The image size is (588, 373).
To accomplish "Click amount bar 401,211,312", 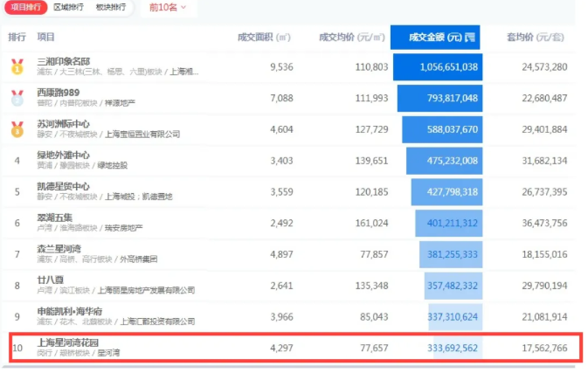I will pos(449,223).
